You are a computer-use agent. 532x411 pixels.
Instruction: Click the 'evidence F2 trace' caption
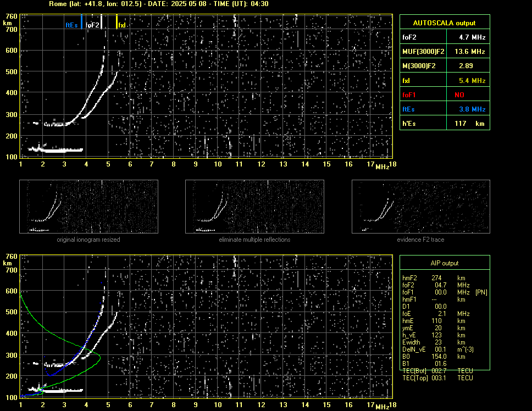tap(420, 240)
